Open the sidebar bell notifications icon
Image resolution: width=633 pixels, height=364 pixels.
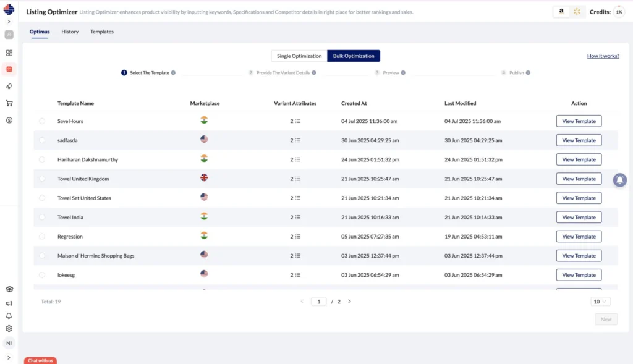coord(9,316)
